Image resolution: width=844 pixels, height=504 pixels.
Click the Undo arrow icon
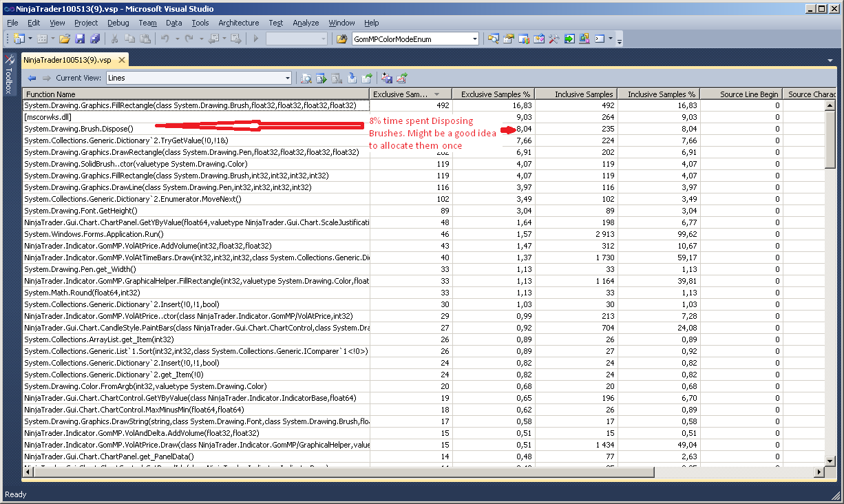coord(165,39)
